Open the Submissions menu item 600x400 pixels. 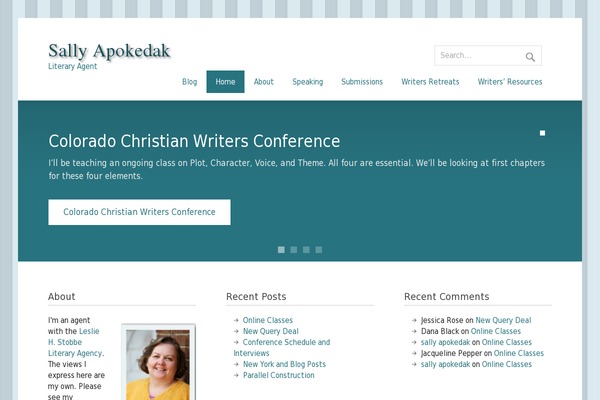(362, 82)
